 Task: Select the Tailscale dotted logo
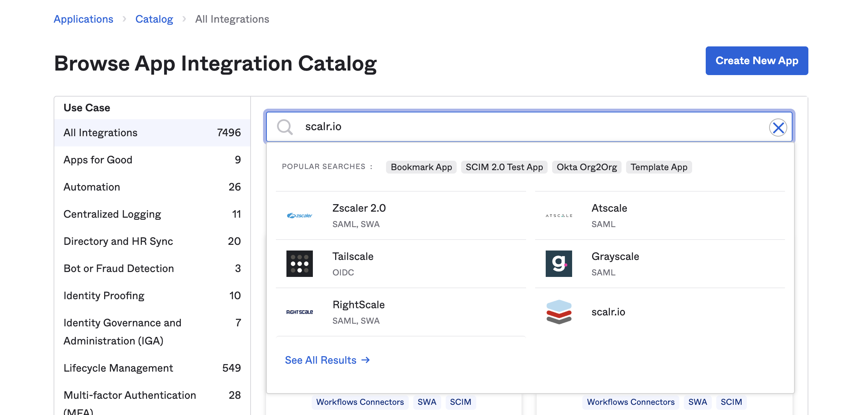300,264
